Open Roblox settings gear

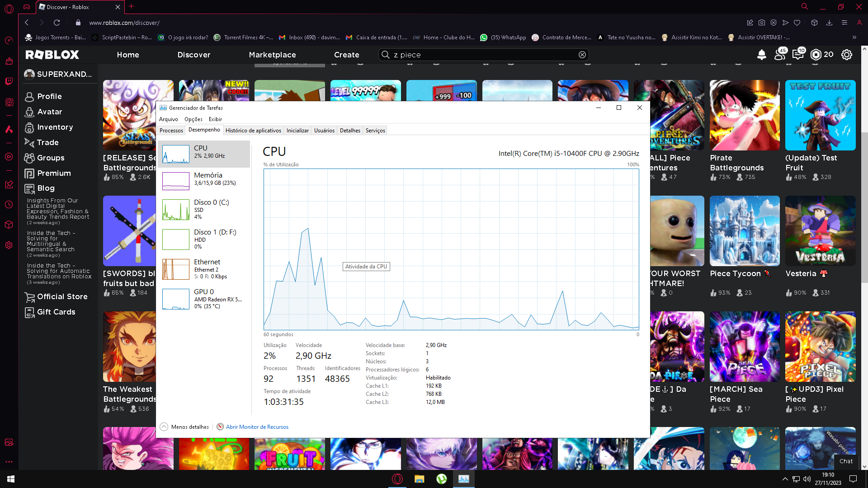846,55
